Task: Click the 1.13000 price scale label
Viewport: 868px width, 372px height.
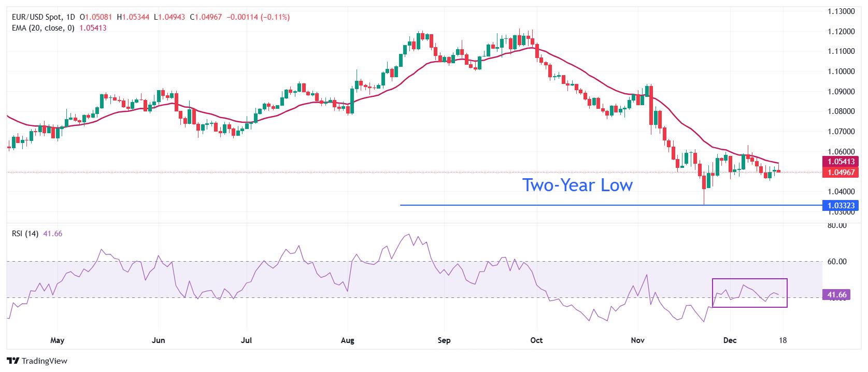Action: coord(841,11)
